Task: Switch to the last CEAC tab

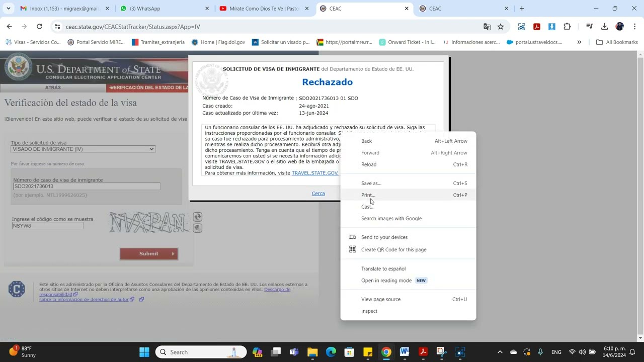Action: click(x=464, y=9)
